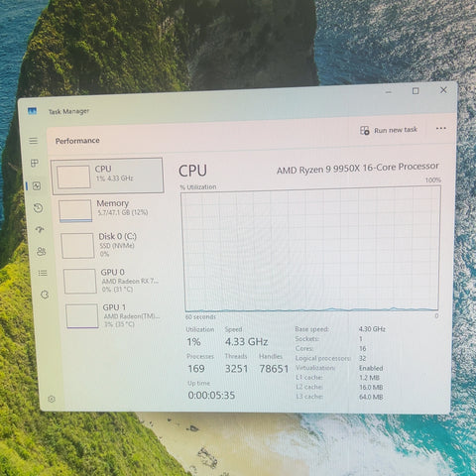
Task: Click the 60 seconds graph label
Action: [200, 317]
